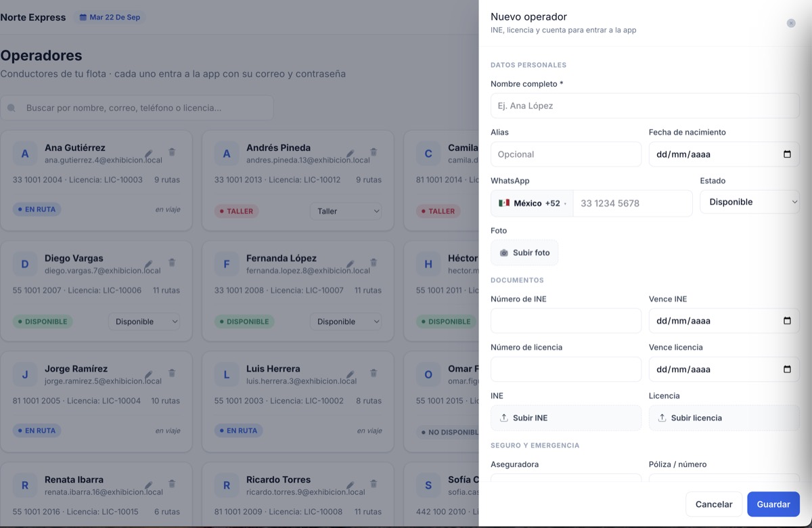Close the Nuevo operador panel
The image size is (812, 528).
(x=791, y=23)
